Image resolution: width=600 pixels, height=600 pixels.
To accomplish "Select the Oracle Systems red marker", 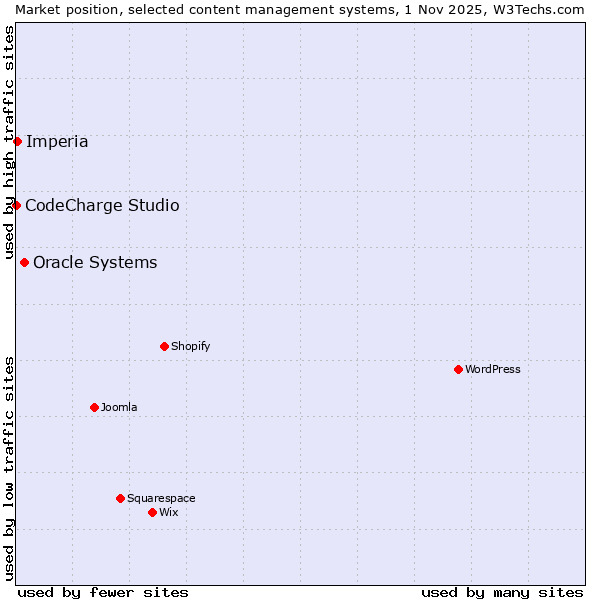I will (x=24, y=262).
